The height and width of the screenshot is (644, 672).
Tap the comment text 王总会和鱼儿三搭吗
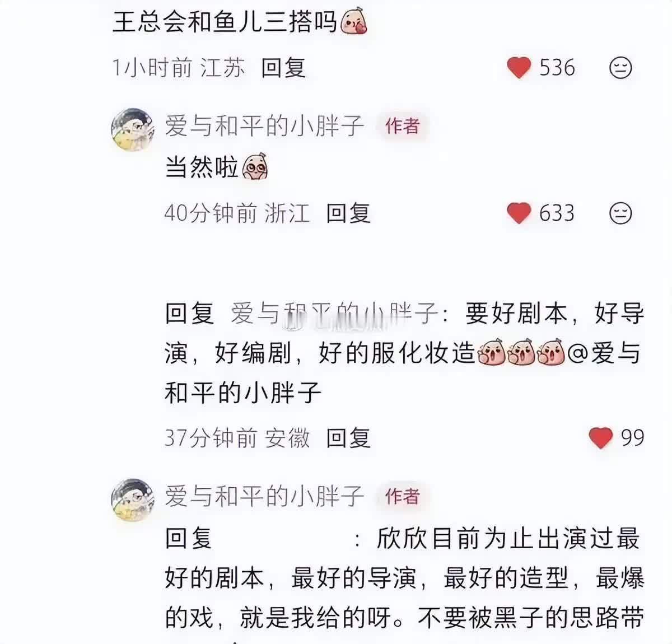[224, 23]
